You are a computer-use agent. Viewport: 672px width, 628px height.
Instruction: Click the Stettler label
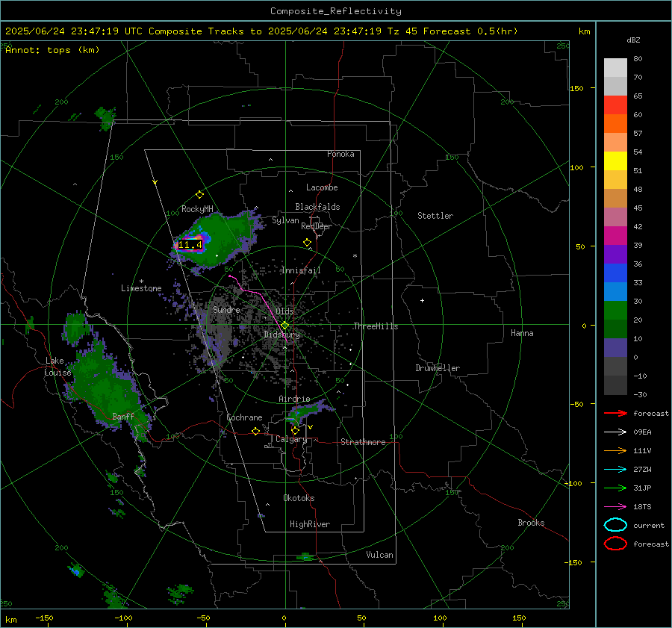click(435, 216)
